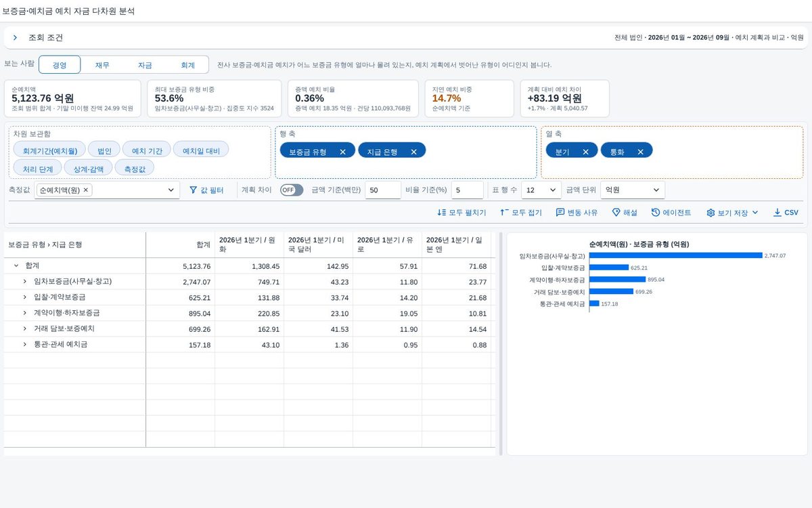Open the 표 행 수 dropdown

(x=541, y=190)
